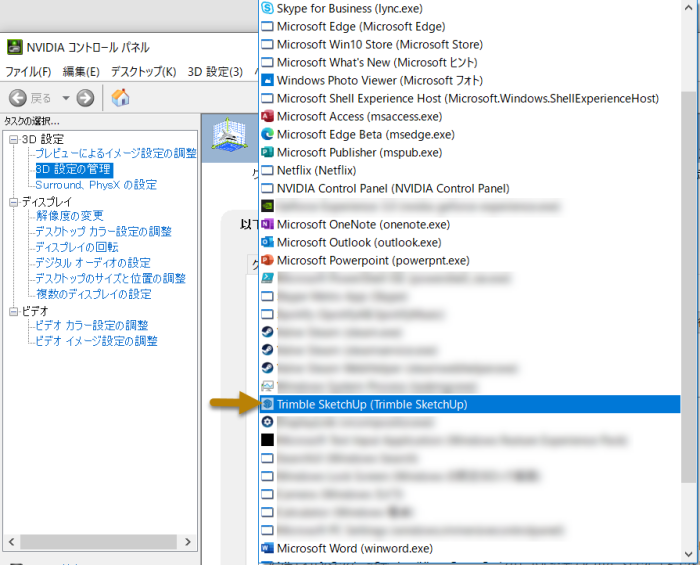Open Surround, PhysX の設定
Image resolution: width=700 pixels, height=565 pixels.
[96, 185]
